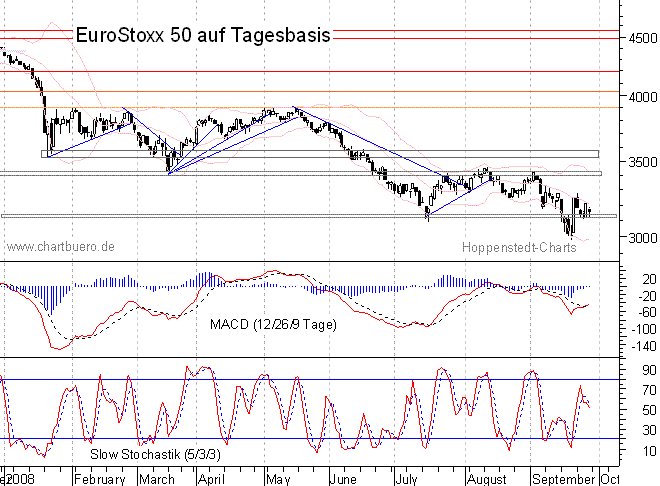Select the MACD (12/26/9 Tage) indicator label
The width and height of the screenshot is (660, 486).
[273, 324]
